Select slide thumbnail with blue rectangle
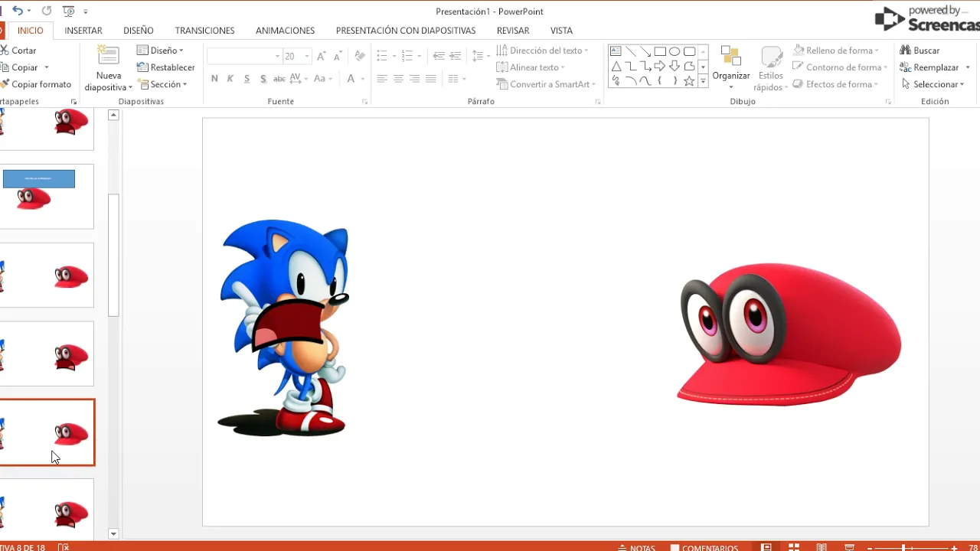980x551 pixels. (47, 197)
